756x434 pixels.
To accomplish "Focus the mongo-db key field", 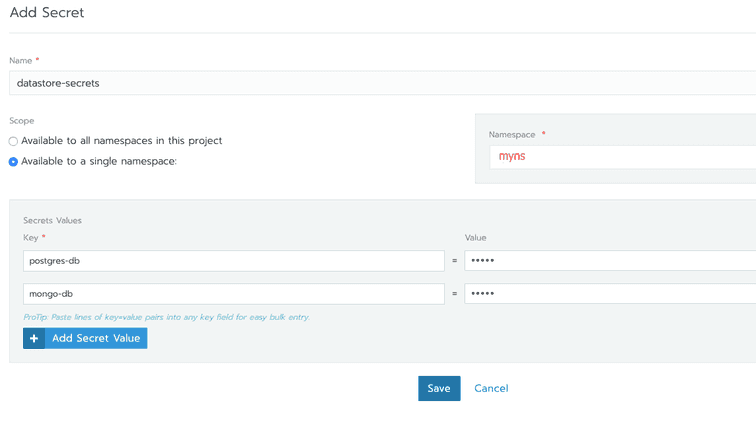I will [234, 294].
